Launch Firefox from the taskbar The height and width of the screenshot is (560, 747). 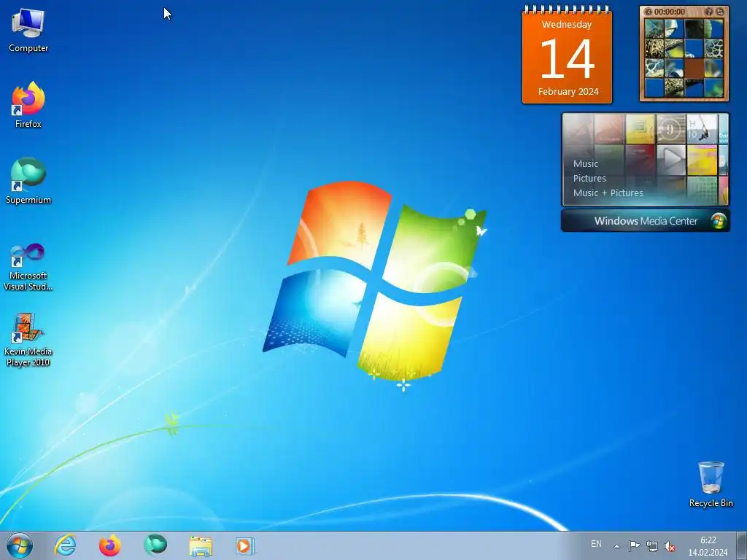click(110, 545)
